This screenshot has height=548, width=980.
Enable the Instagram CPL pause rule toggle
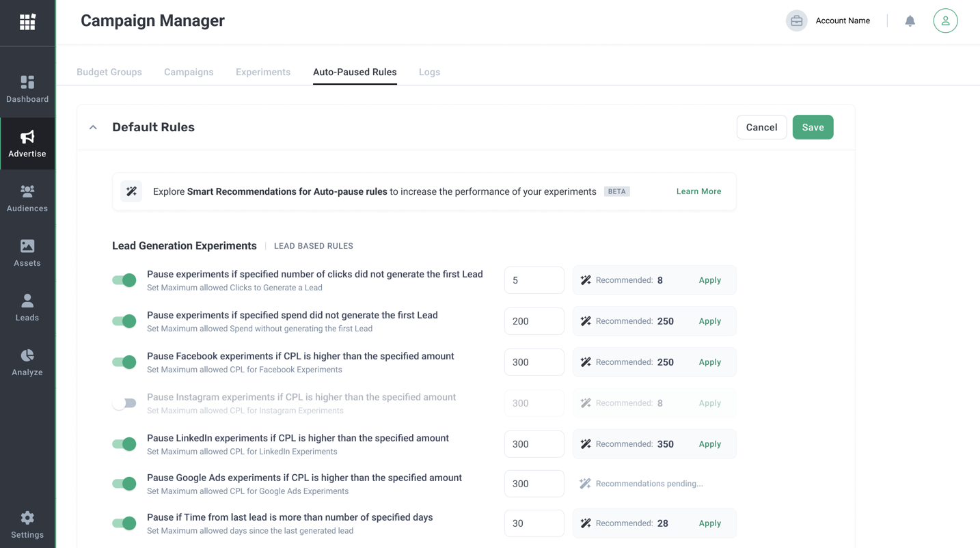pyautogui.click(x=124, y=403)
